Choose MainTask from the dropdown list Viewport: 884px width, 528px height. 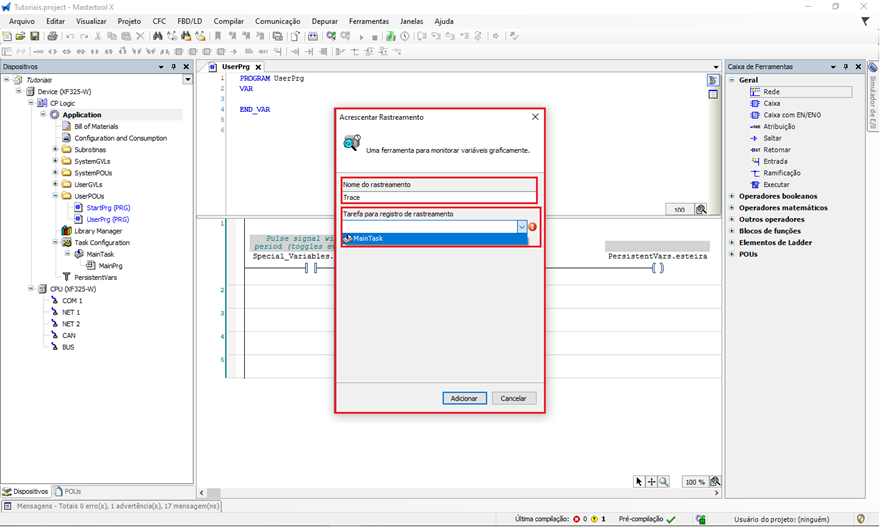433,238
